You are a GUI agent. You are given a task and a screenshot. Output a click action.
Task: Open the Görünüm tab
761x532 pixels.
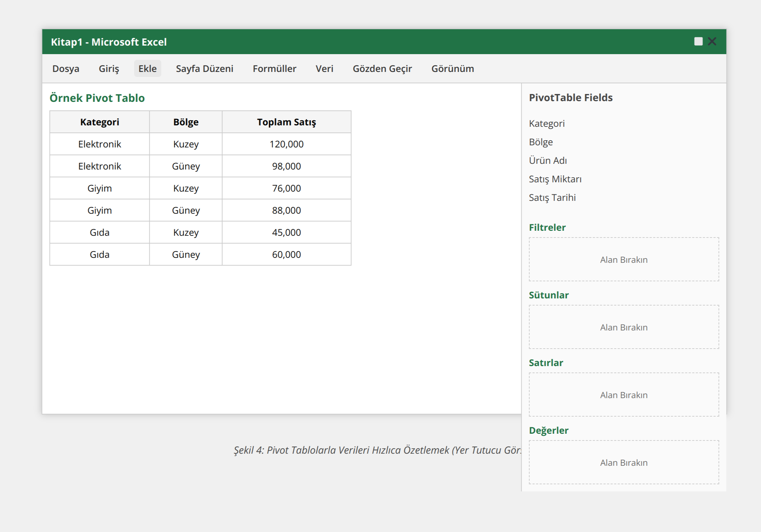pos(452,68)
